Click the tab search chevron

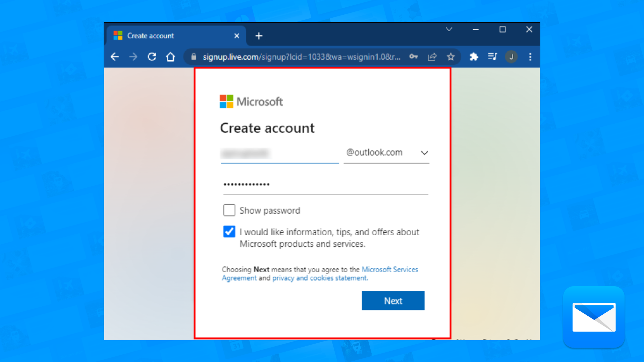[x=449, y=29]
